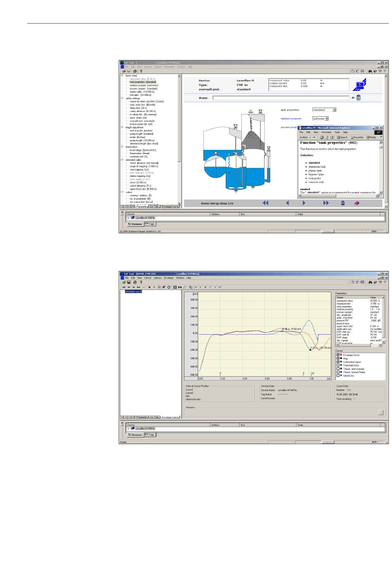Viewport: 392px width, 566px height.
Task: Click the Devices tab in lower window
Action: 135,435
